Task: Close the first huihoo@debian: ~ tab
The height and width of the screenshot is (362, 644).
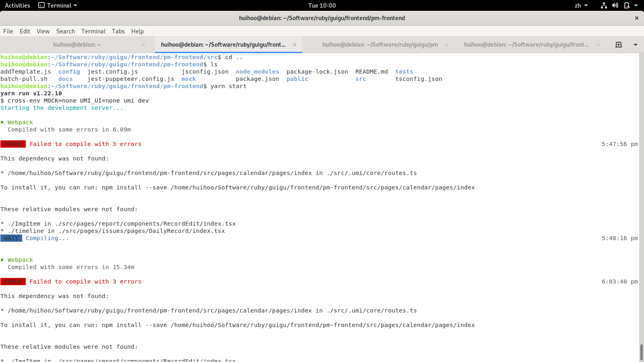Action: 143,45
